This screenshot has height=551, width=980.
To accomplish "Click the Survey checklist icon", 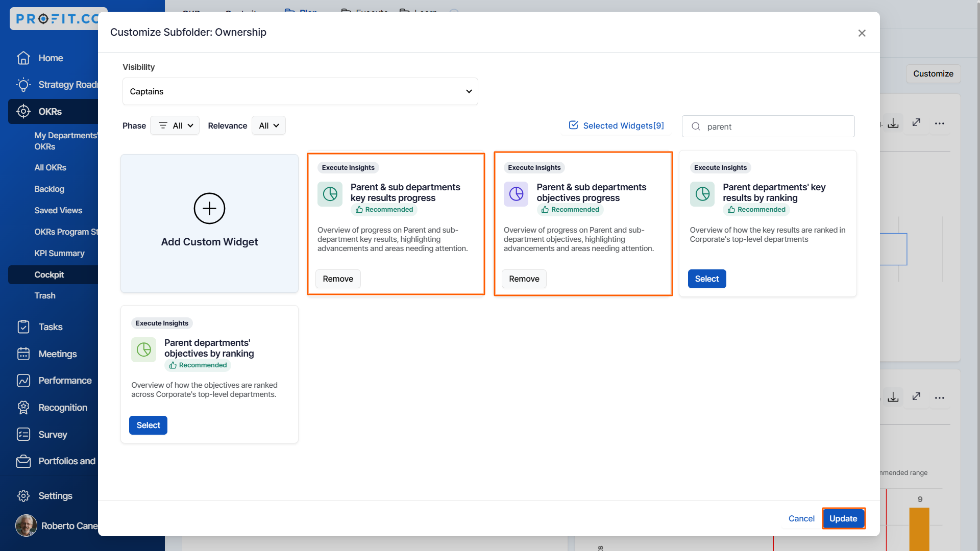I will click(23, 434).
